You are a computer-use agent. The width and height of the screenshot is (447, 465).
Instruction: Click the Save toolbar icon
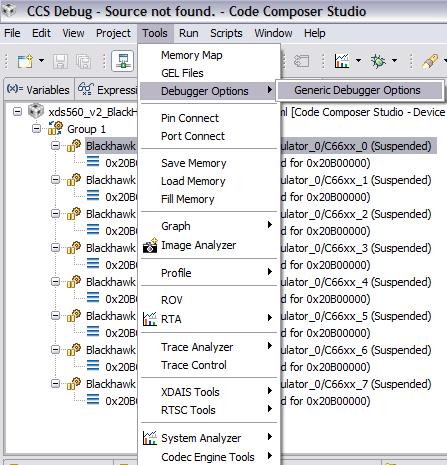60,61
